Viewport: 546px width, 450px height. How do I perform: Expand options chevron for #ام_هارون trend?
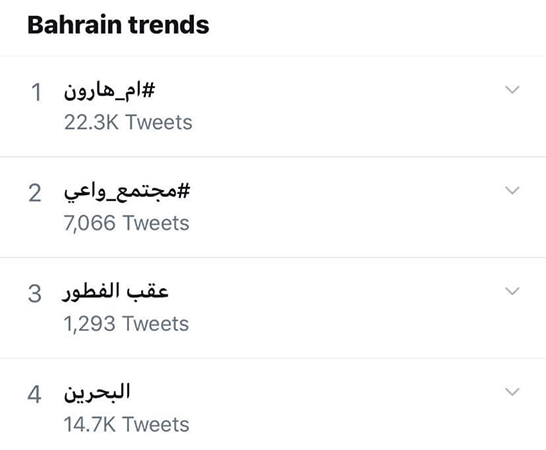pos(512,90)
